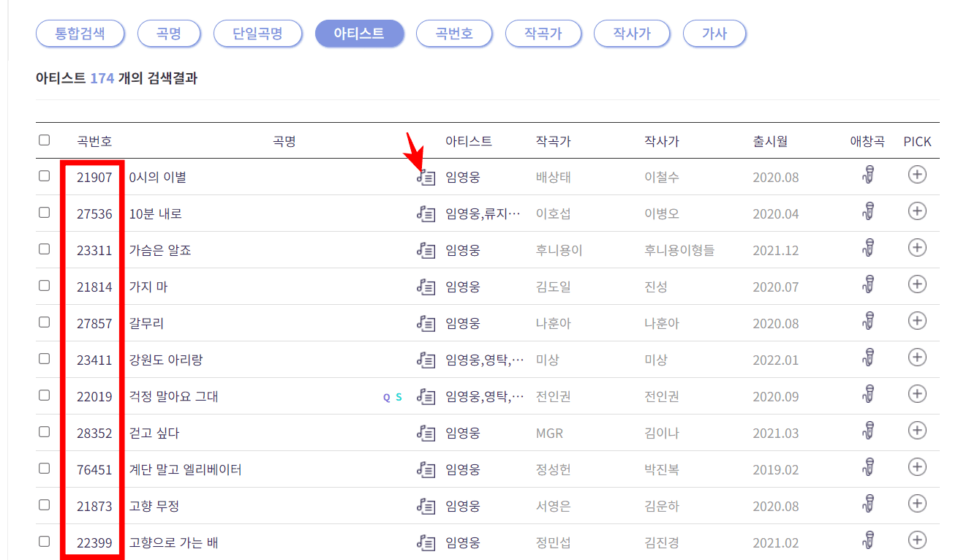Click lyricist name 김이나

[x=661, y=434]
